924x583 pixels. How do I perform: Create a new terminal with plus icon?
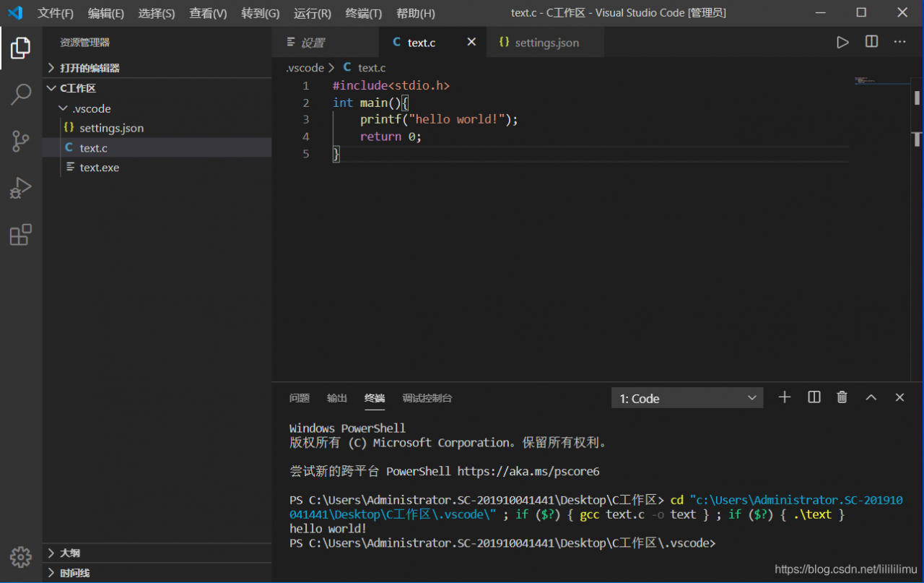coord(785,397)
